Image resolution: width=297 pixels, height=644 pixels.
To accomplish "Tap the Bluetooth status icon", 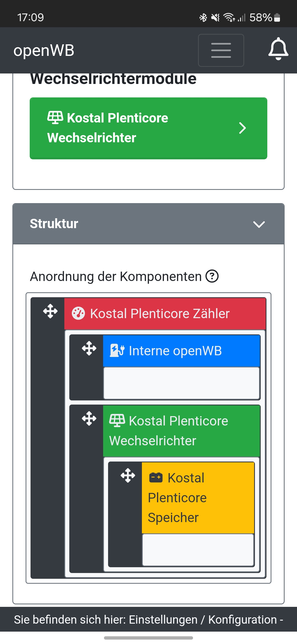I will [x=203, y=18].
